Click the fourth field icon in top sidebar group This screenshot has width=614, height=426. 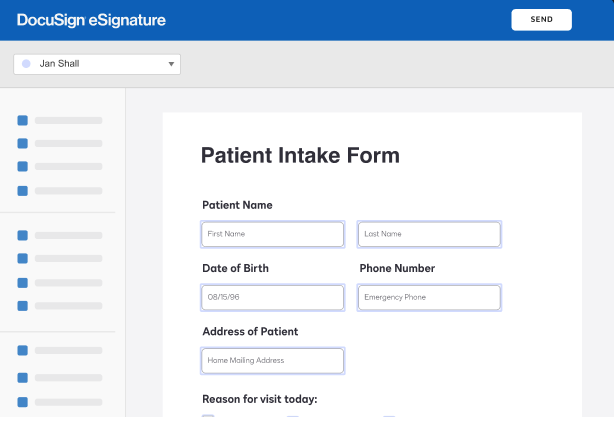click(x=23, y=191)
